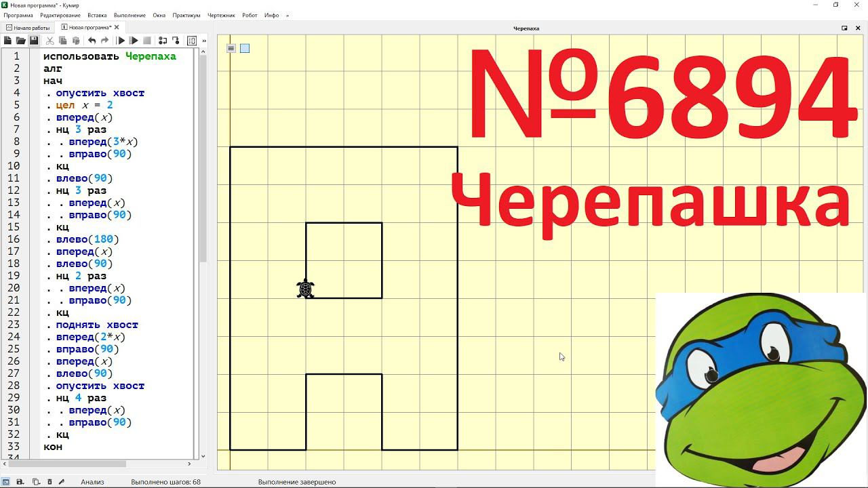Viewport: 868px width, 488px height.
Task: Toggle the variables view button
Action: pos(191,41)
